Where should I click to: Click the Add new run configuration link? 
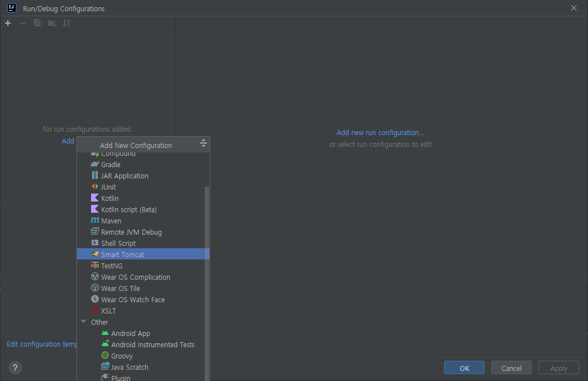380,132
